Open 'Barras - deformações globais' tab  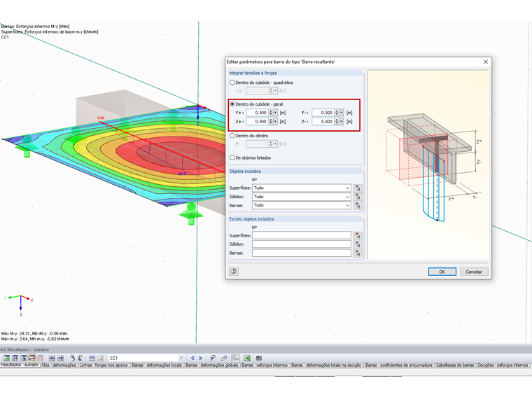click(212, 365)
